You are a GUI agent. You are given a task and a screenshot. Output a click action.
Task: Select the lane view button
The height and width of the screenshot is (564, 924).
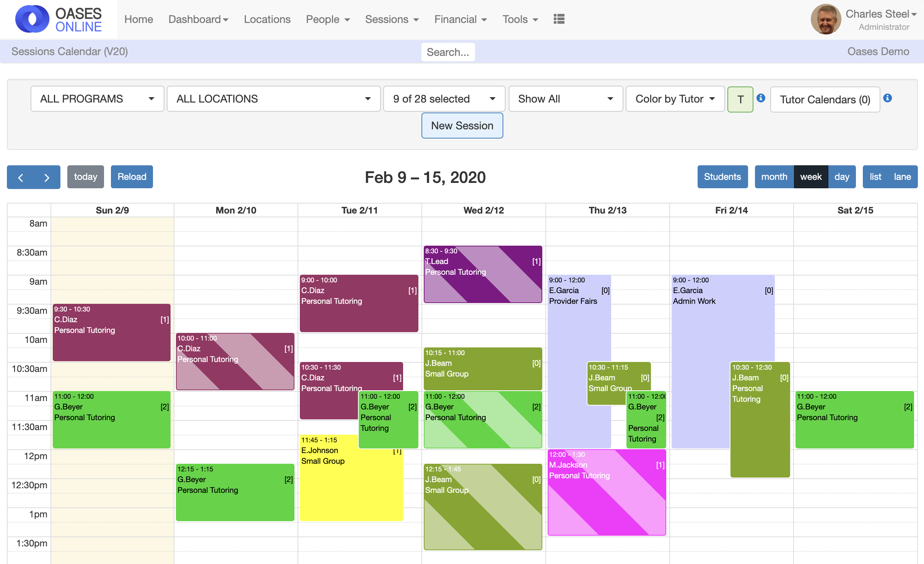pos(902,177)
